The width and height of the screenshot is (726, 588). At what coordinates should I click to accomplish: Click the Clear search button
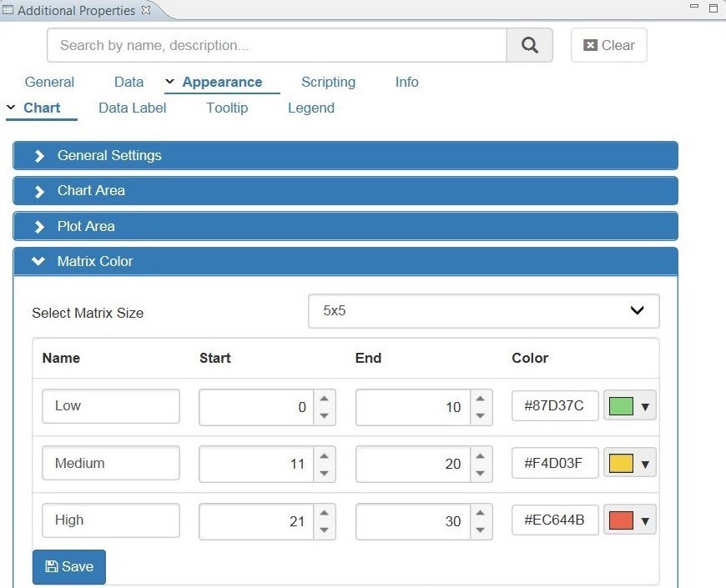(x=608, y=46)
